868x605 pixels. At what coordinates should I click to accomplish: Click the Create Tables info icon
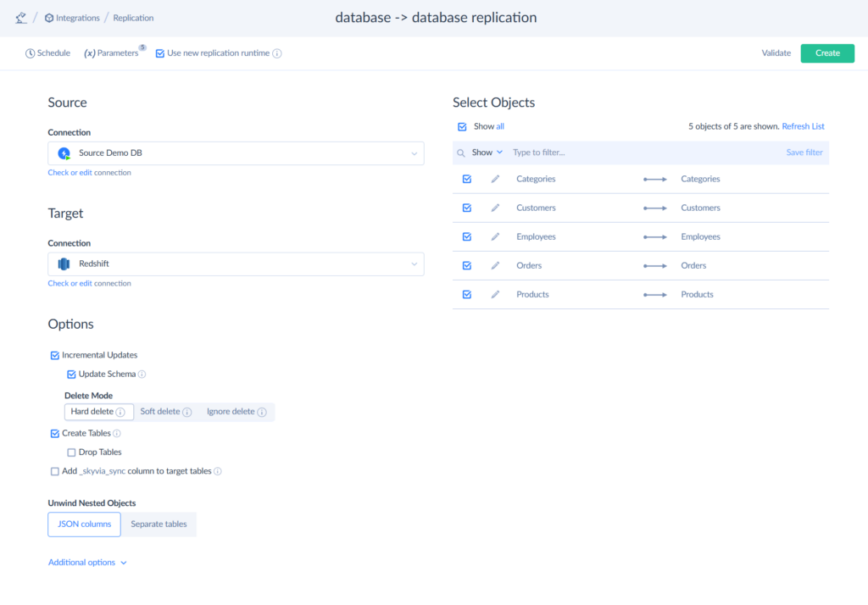coord(117,433)
